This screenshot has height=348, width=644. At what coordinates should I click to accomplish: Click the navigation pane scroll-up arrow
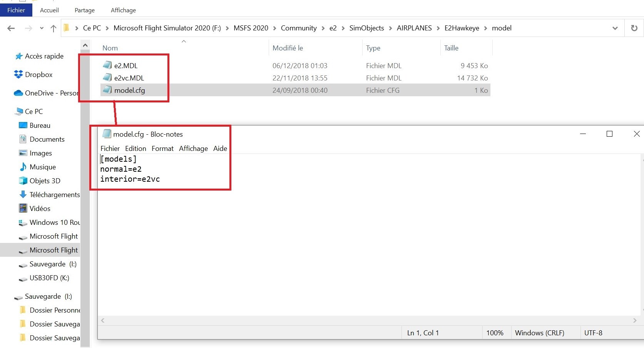pyautogui.click(x=85, y=45)
